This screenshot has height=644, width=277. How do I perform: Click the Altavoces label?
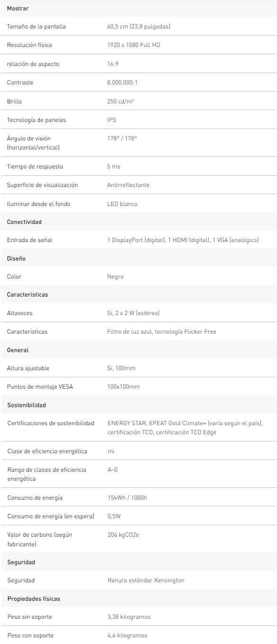[x=20, y=313]
